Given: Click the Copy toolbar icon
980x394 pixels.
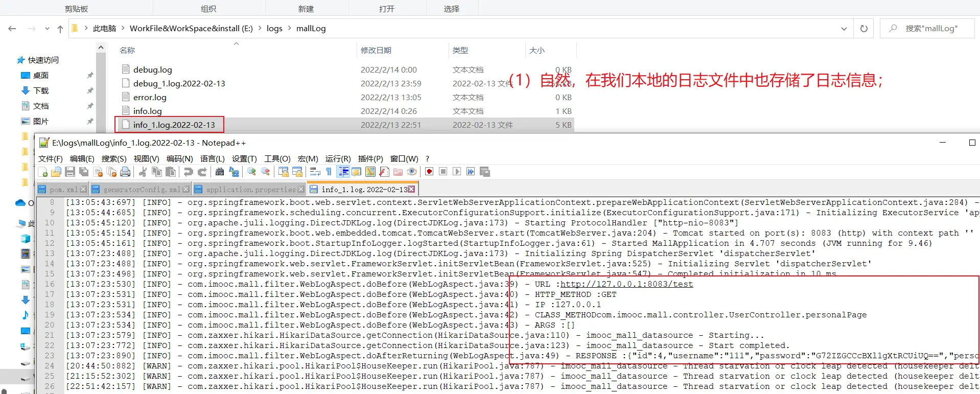Looking at the screenshot, I should pos(157,172).
